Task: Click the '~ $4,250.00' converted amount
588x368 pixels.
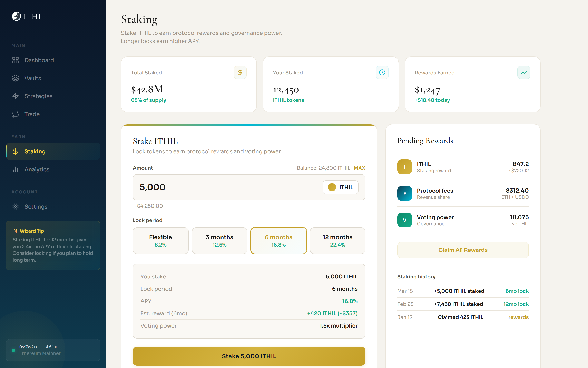Action: coord(148,206)
